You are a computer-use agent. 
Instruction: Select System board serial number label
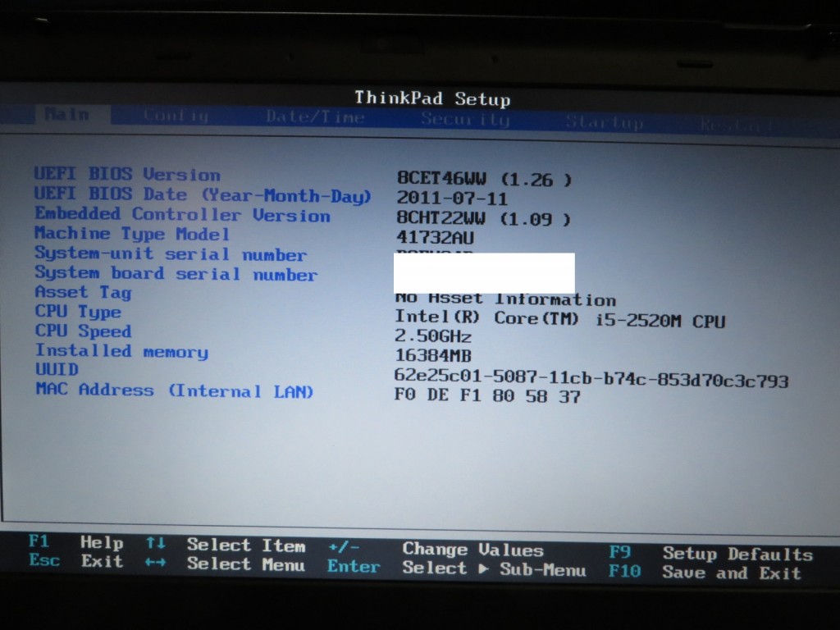[x=176, y=273]
